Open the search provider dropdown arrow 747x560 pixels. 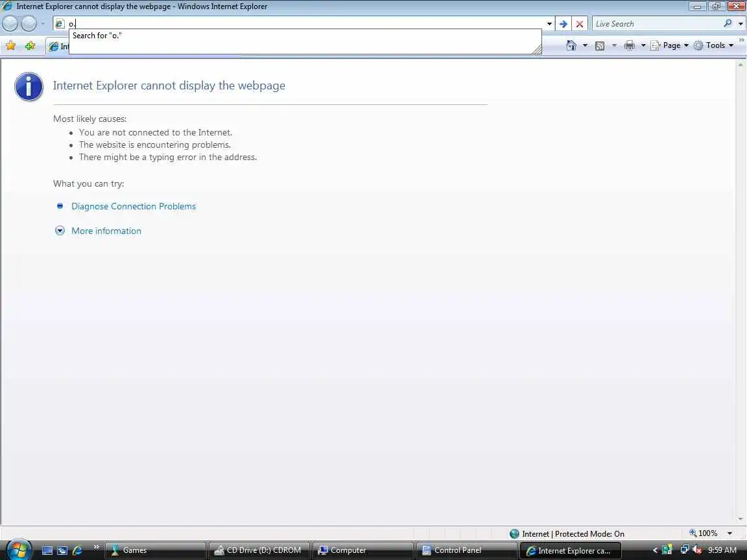[741, 24]
